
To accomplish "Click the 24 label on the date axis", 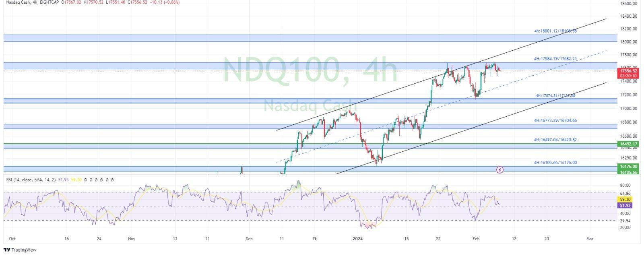I will (x=99, y=239).
